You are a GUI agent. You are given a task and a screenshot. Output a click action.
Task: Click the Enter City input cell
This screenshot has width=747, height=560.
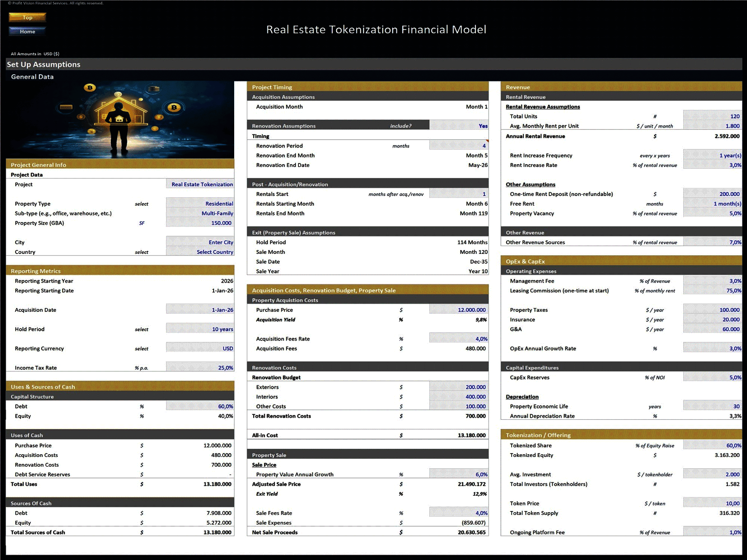point(200,242)
